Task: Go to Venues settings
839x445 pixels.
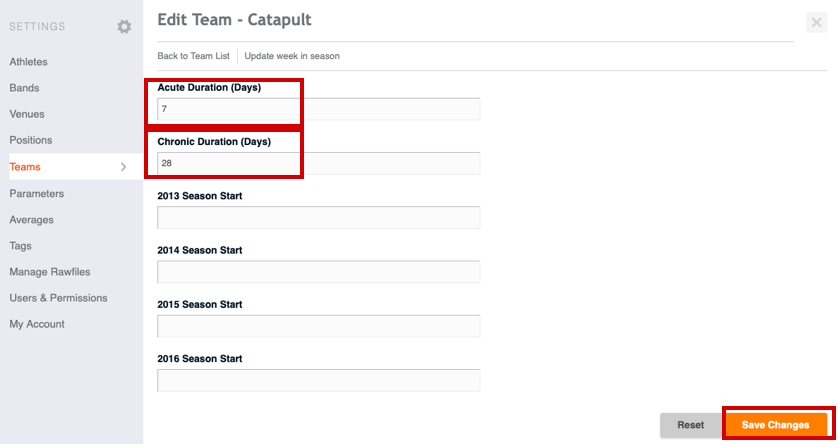Action: click(27, 114)
